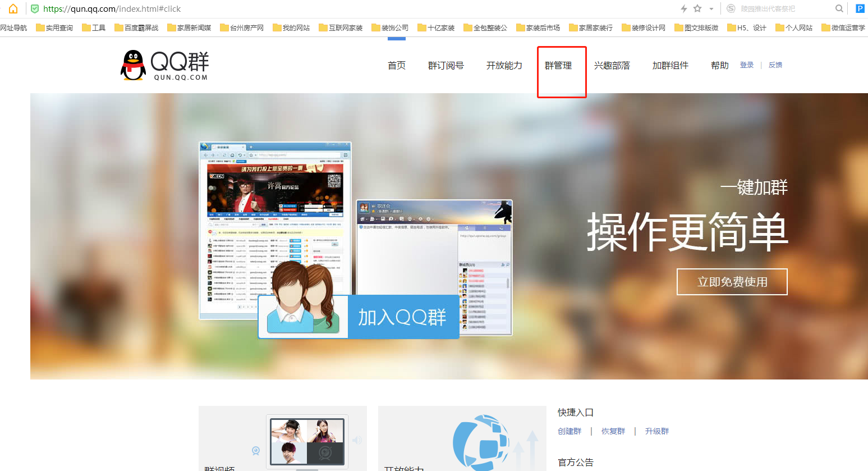Expand the arrow next to the star
Image resolution: width=868 pixels, height=471 pixels.
711,9
